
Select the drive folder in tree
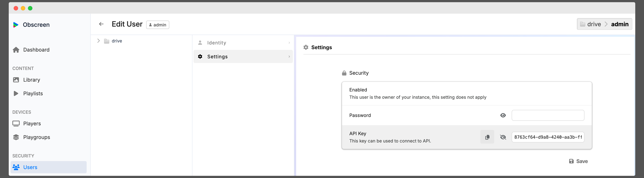[x=117, y=41]
